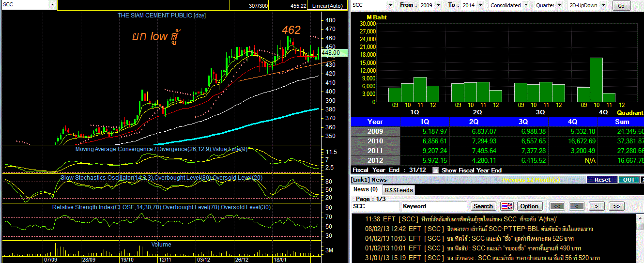Open the Linear(Auto) scale selector
644x263 pixels.
coord(326,6)
